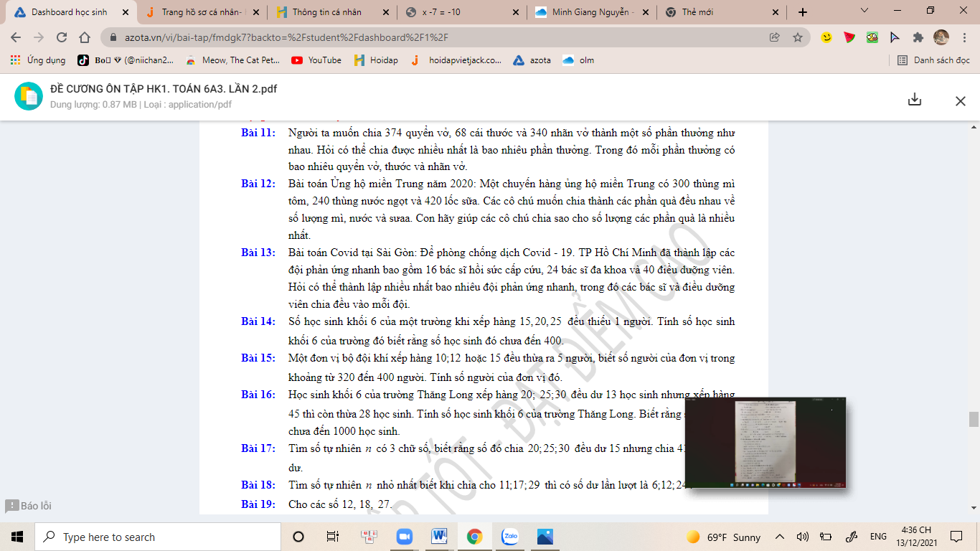Switch to Minh Giang Nguyễn tab
980x551 pixels.
tap(592, 12)
